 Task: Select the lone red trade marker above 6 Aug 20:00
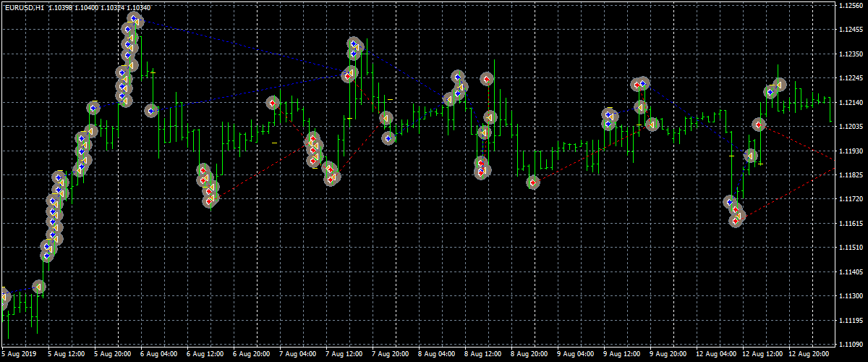273,104
